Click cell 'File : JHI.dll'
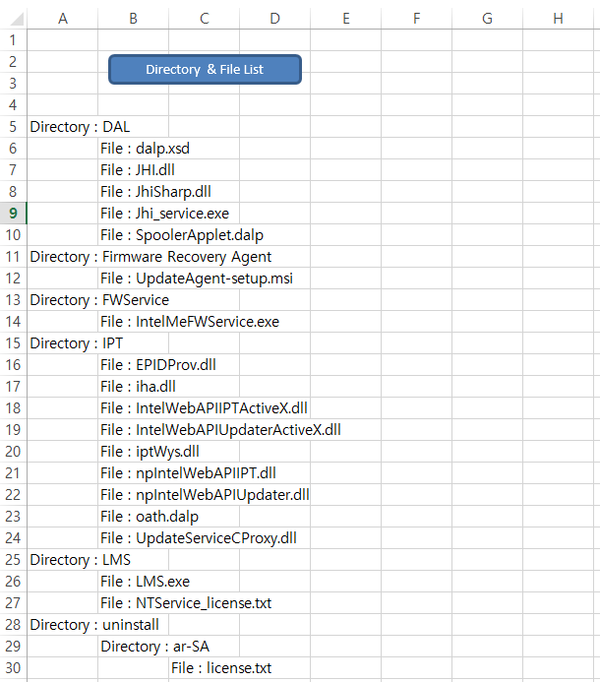 [x=137, y=170]
